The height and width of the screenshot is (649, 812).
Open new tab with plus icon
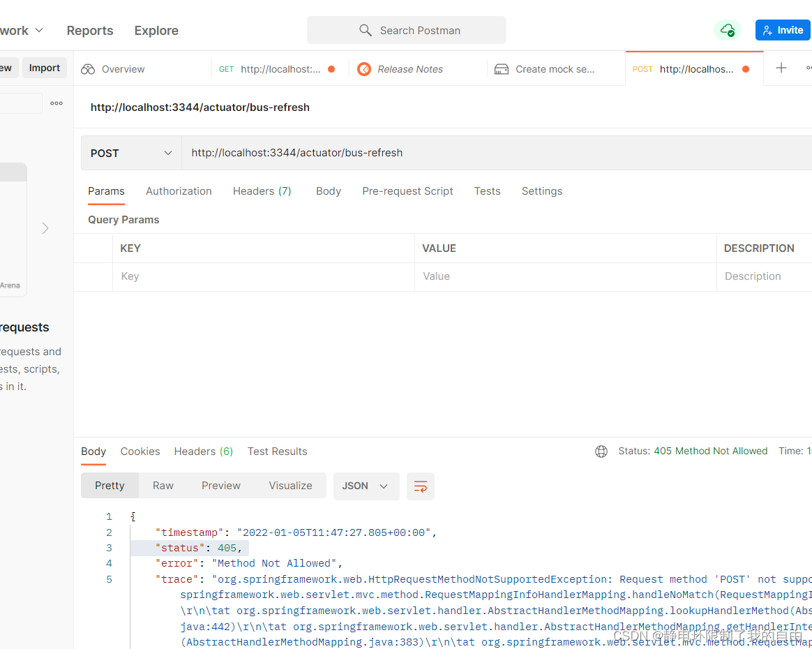[781, 68]
